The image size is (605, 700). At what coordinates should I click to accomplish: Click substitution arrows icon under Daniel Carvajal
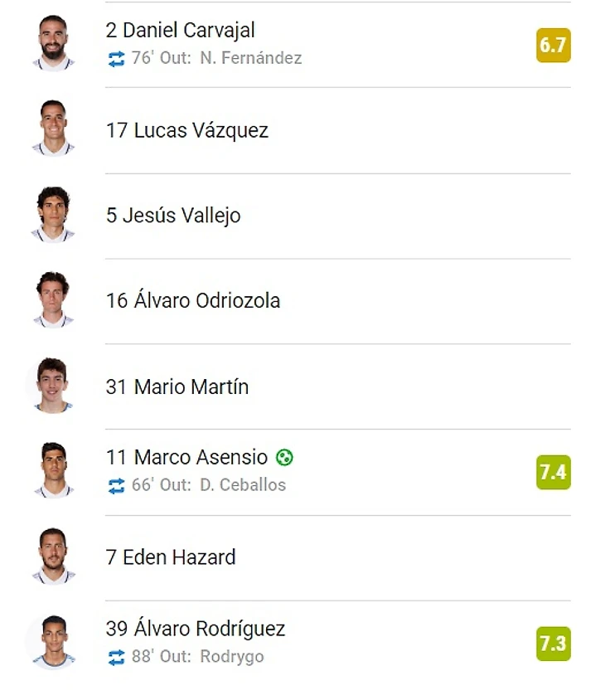click(116, 59)
